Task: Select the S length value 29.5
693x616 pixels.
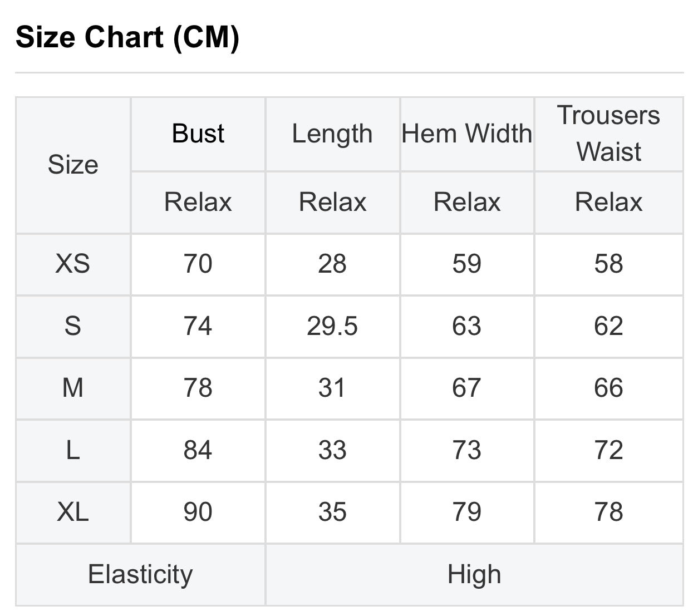Action: (332, 326)
